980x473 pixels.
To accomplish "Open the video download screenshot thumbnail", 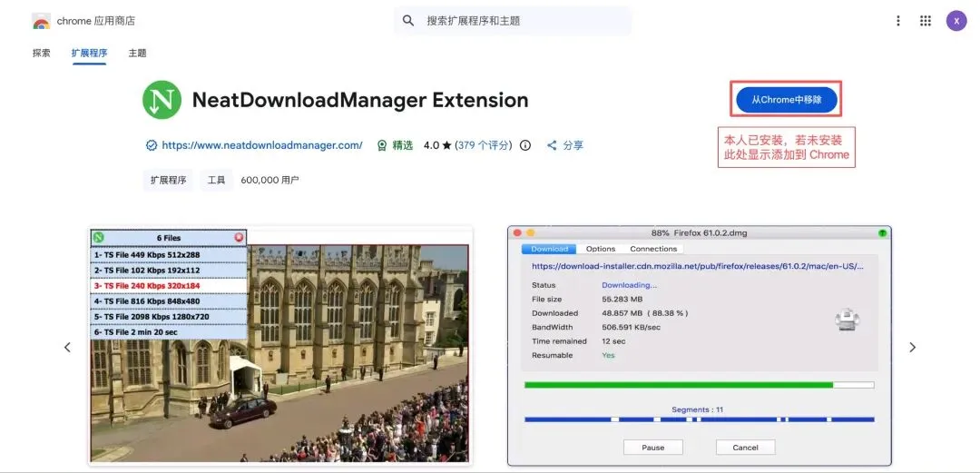I will (280, 346).
